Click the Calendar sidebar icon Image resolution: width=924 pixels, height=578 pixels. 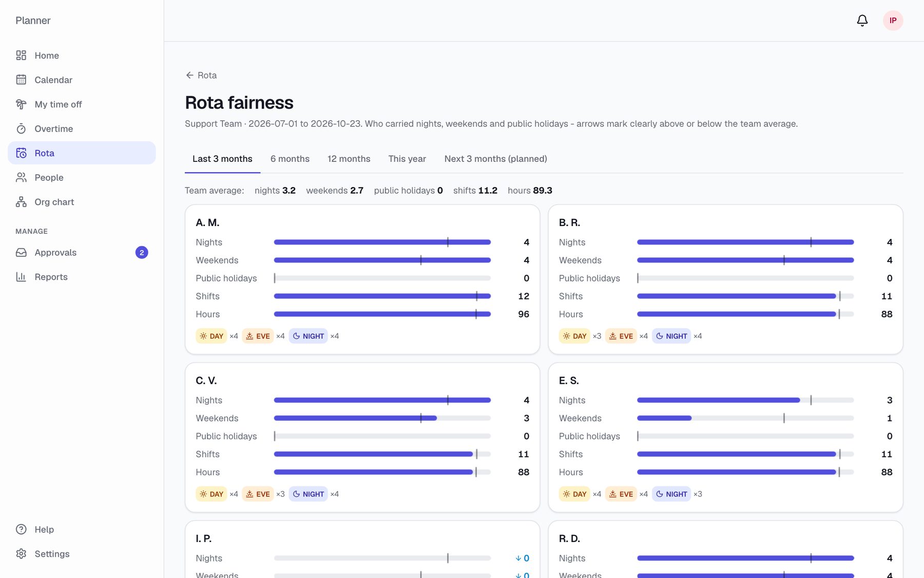[21, 80]
